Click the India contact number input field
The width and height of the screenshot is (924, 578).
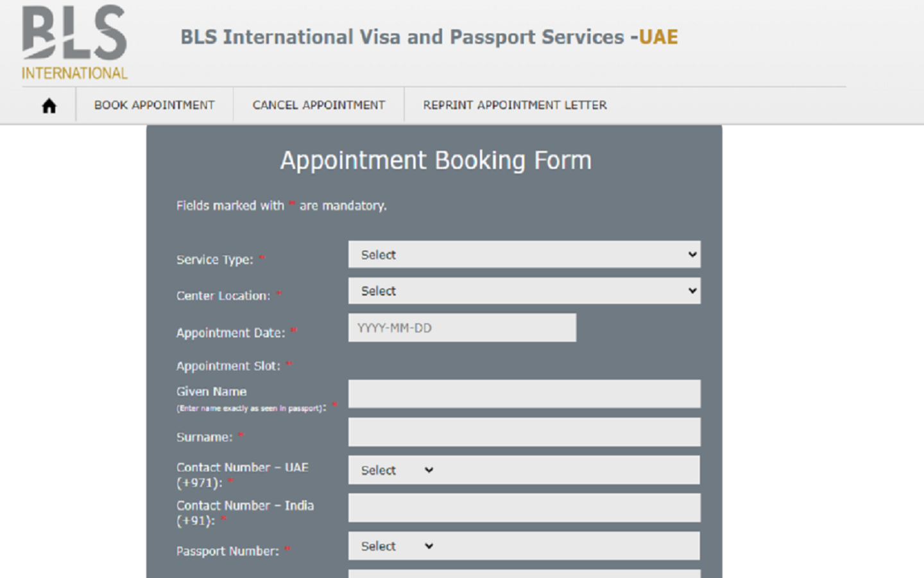pos(524,507)
